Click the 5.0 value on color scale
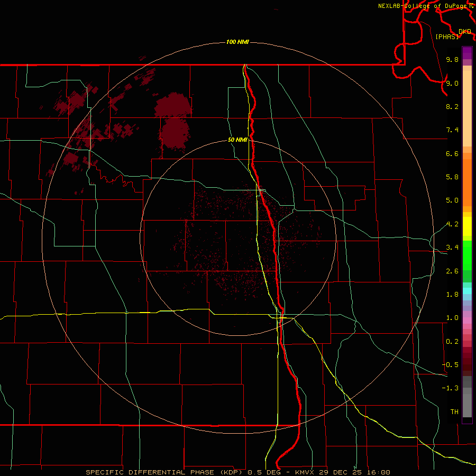476x476 pixels. coord(452,200)
